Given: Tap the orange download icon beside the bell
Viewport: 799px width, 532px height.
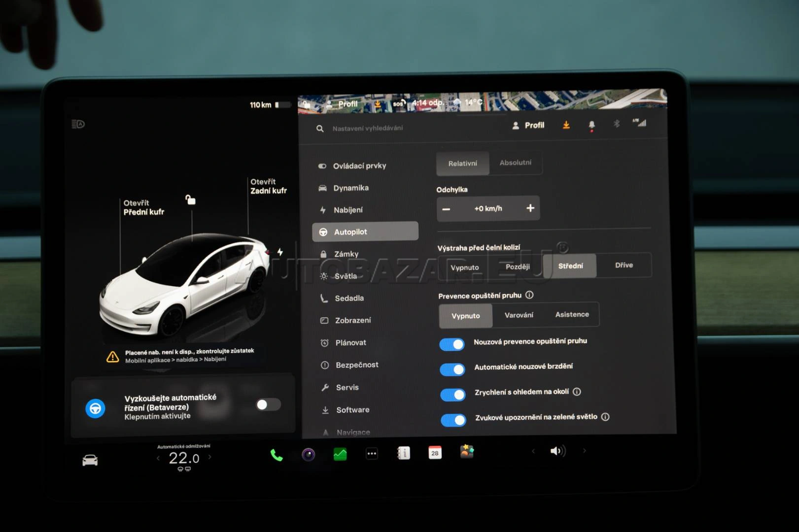Looking at the screenshot, I should (x=566, y=125).
